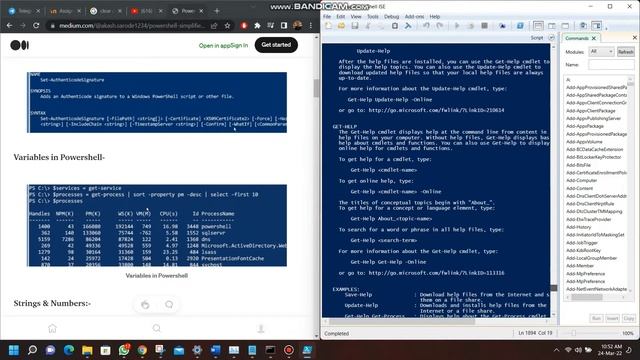
Task: Expand the Script pane chevron
Action: 551,38
